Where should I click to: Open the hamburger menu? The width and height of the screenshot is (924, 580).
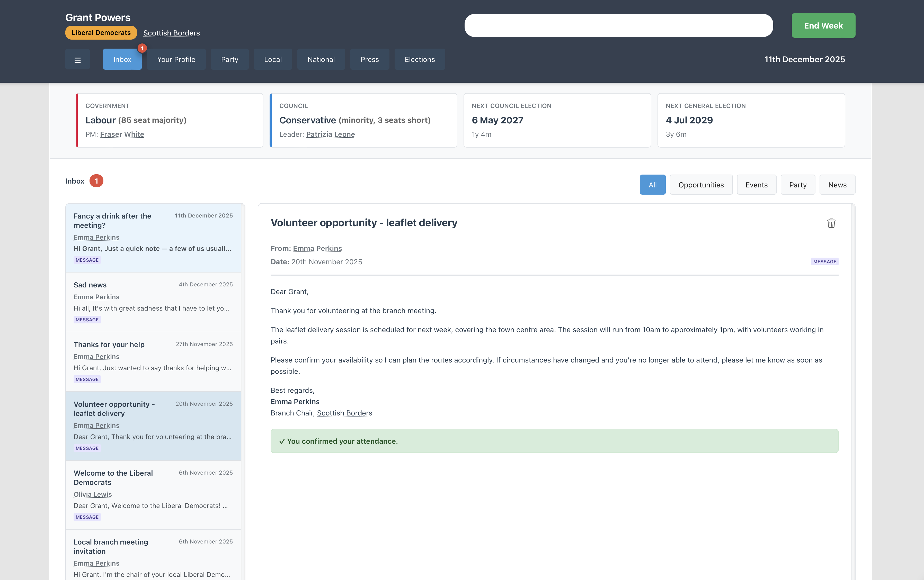click(77, 59)
